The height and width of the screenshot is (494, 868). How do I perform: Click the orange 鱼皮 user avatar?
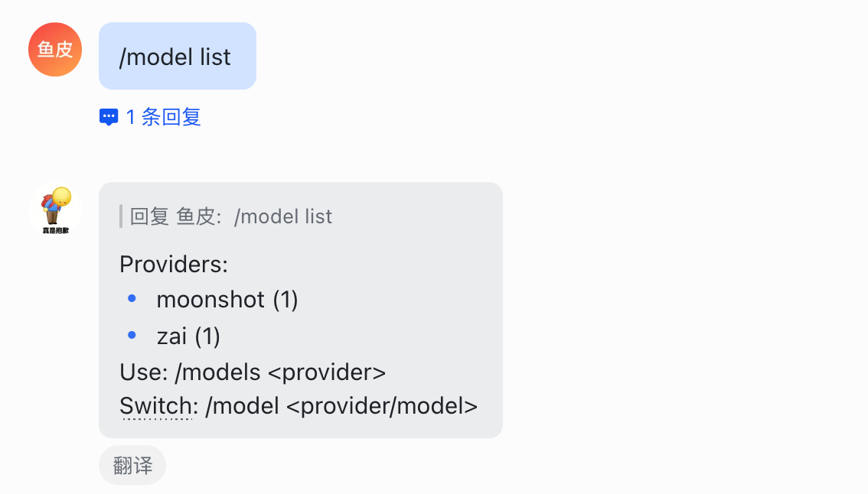55,50
